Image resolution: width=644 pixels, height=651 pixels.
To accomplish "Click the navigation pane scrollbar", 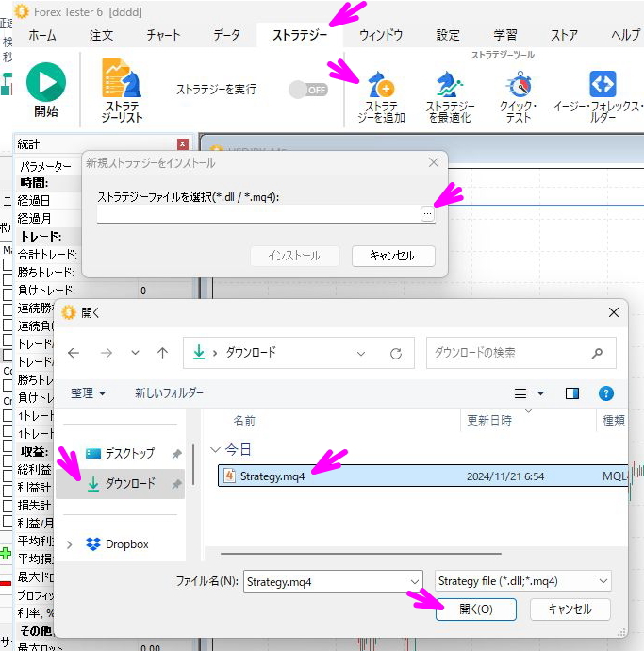I will 193,464.
